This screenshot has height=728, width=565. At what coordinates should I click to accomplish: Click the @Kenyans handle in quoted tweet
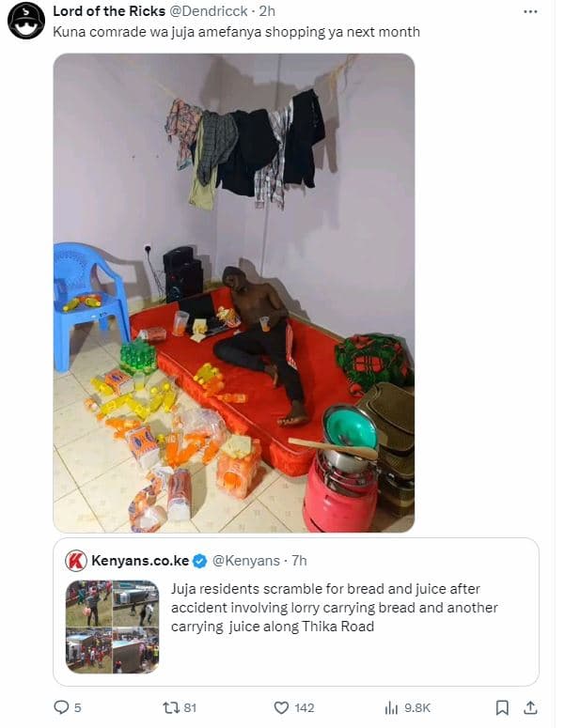pos(245,561)
